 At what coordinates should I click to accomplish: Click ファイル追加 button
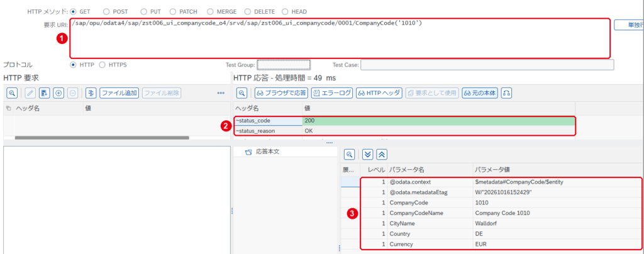[119, 93]
